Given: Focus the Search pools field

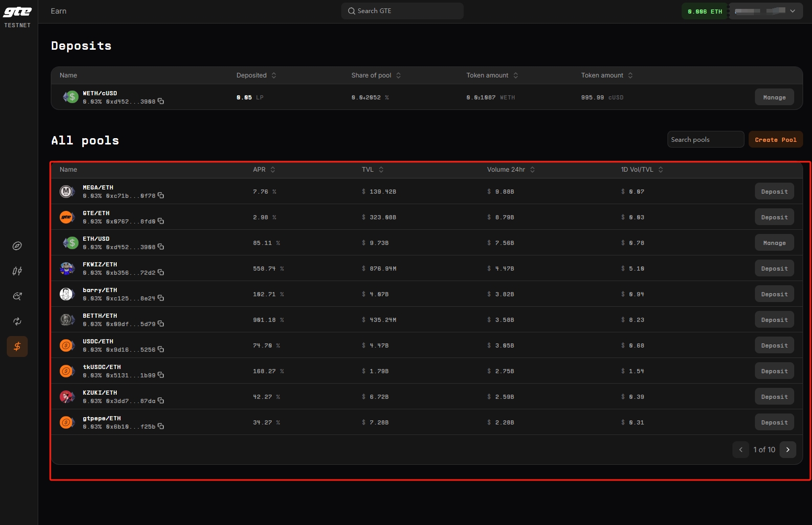Looking at the screenshot, I should tap(705, 140).
